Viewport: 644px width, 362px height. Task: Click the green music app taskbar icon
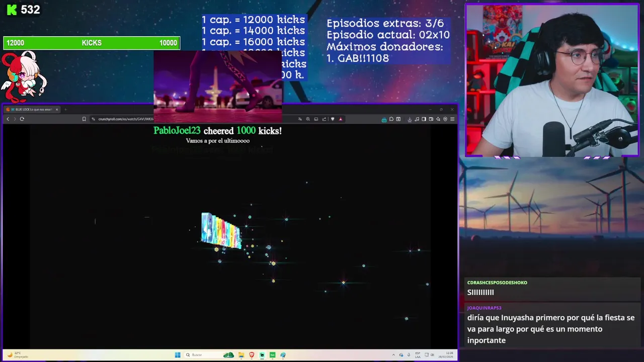(x=272, y=355)
